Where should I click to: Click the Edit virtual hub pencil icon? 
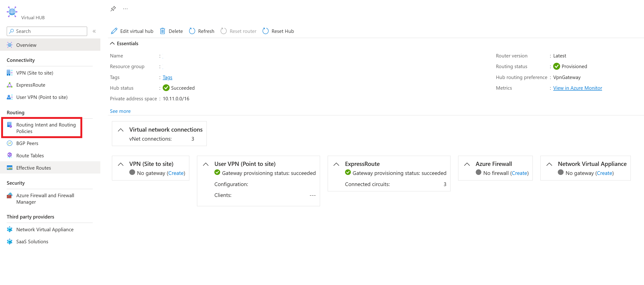(x=114, y=31)
